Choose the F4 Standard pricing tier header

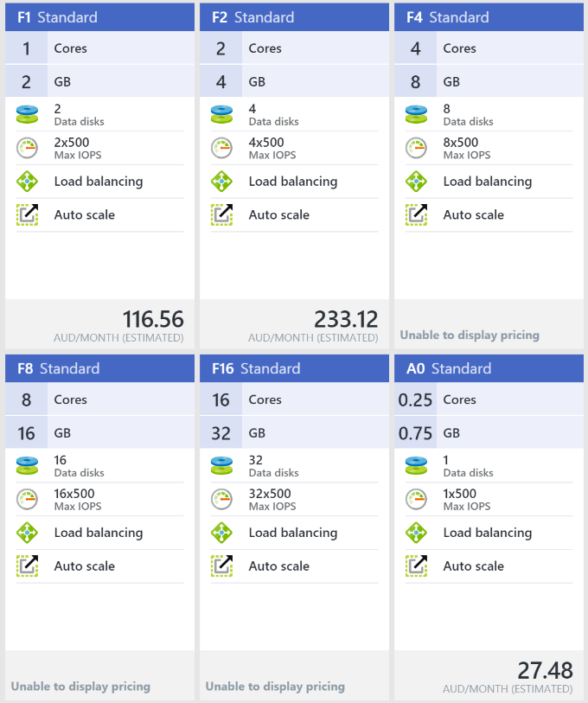tap(489, 17)
